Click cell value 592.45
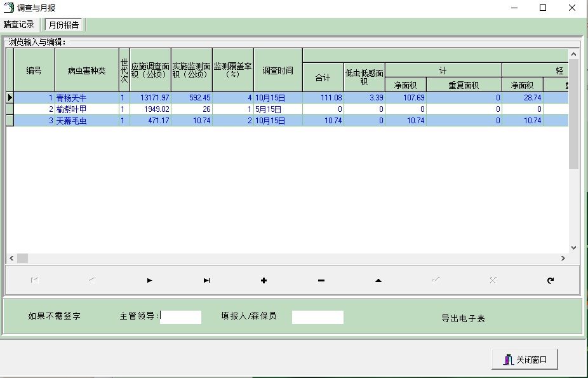Screen dimensions: 588x378 [x=192, y=97]
